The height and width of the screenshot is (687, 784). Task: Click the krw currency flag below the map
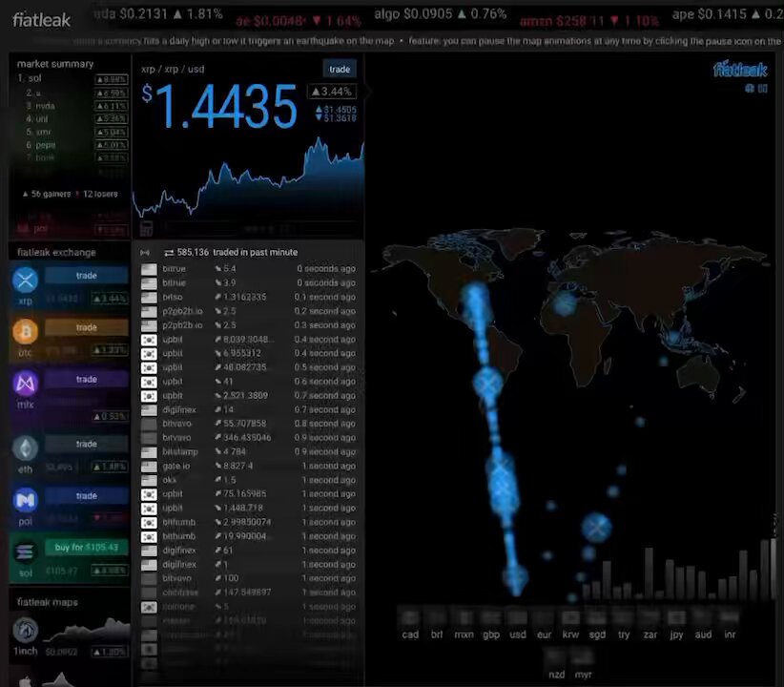coord(570,618)
